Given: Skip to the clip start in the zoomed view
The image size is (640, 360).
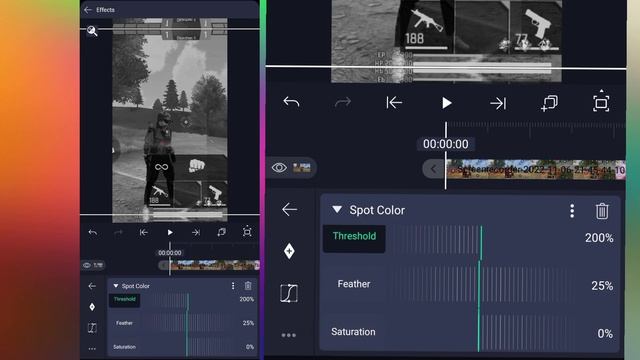Looking at the screenshot, I should pyautogui.click(x=394, y=102).
